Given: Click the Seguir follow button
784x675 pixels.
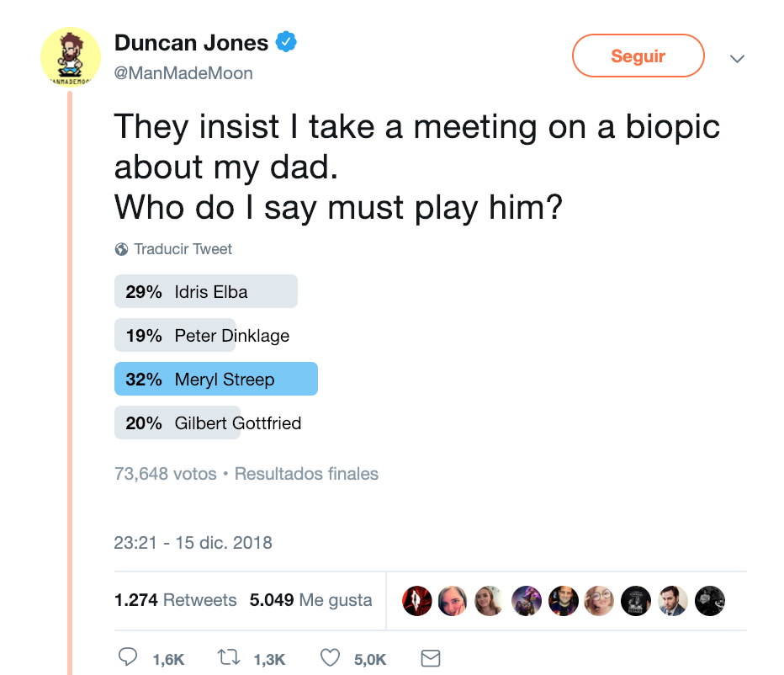Looking at the screenshot, I should (638, 56).
